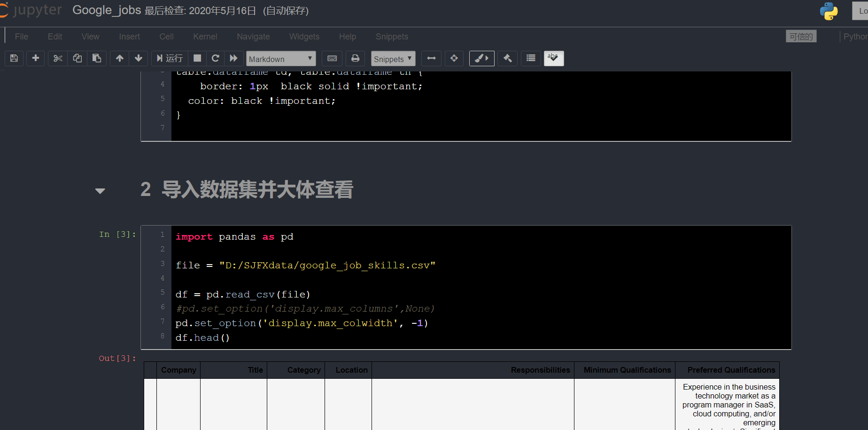The width and height of the screenshot is (868, 430).
Task: Cut the selected cell with scissors icon
Action: point(57,58)
